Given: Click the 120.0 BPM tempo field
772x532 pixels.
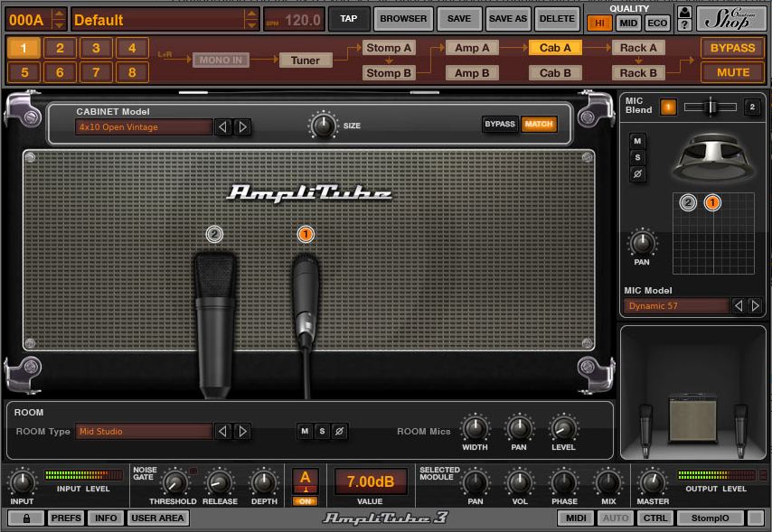Looking at the screenshot, I should [295, 20].
